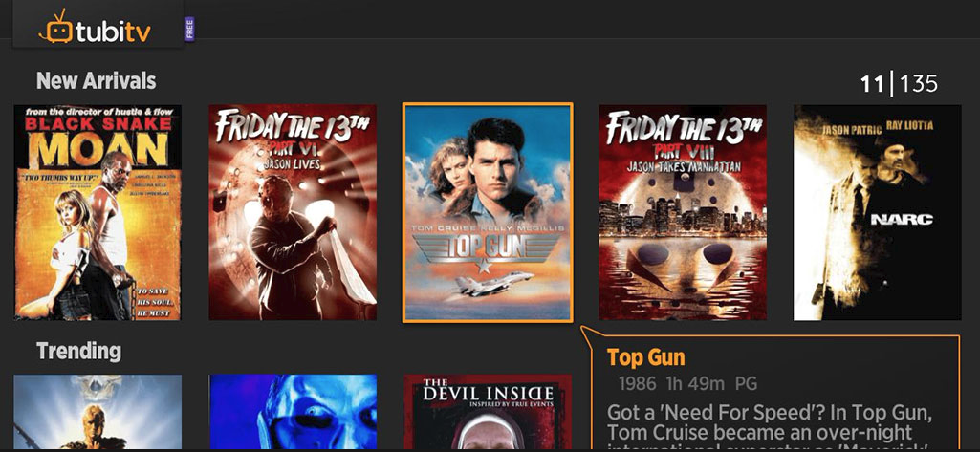980x452 pixels.
Task: Click the purple FREE badge
Action: 189,30
